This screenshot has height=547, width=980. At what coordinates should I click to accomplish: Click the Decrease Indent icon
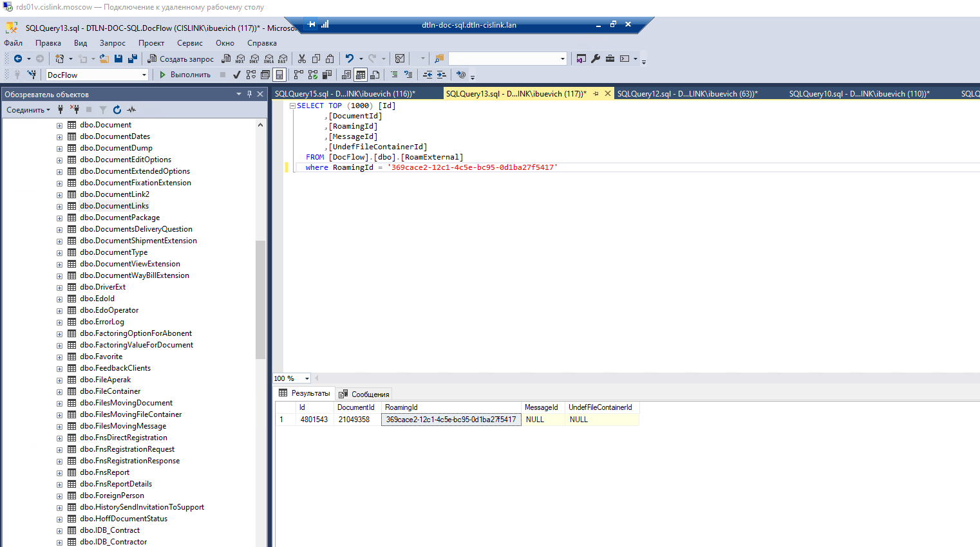click(428, 75)
